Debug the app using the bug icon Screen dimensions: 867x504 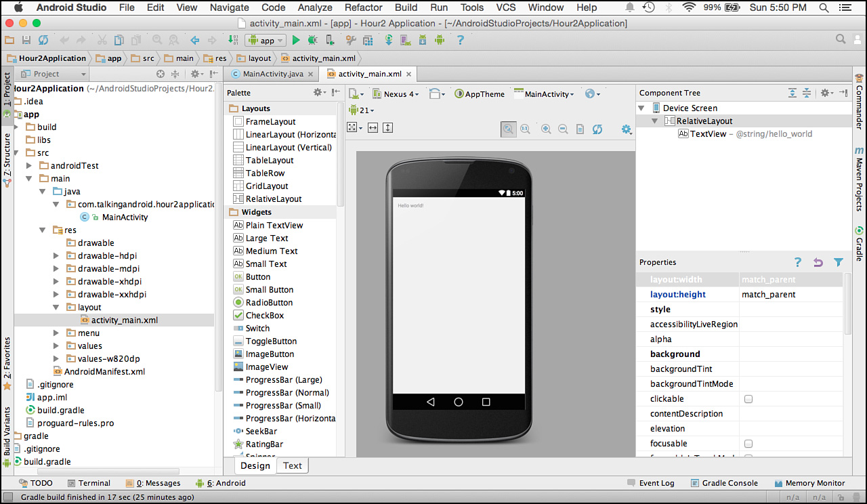[313, 40]
